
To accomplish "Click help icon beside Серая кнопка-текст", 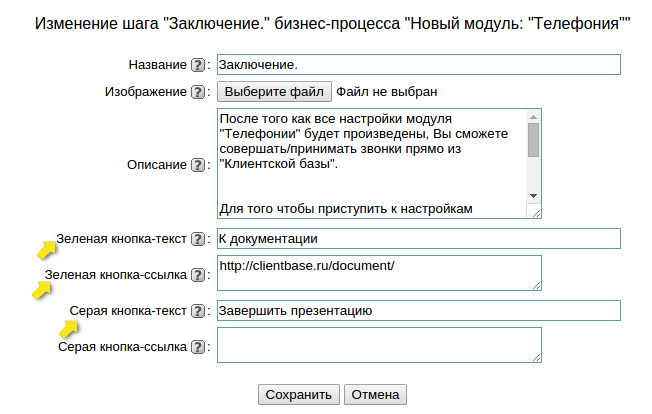I will [198, 311].
